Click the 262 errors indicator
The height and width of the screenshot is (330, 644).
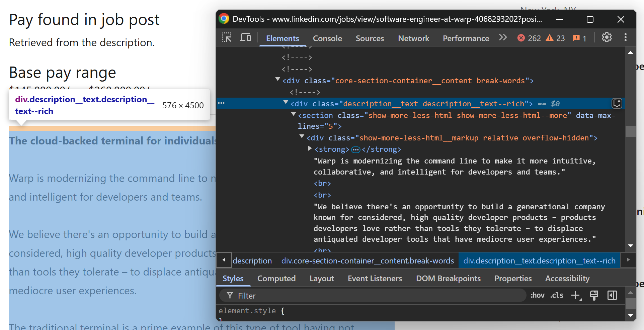coord(529,38)
